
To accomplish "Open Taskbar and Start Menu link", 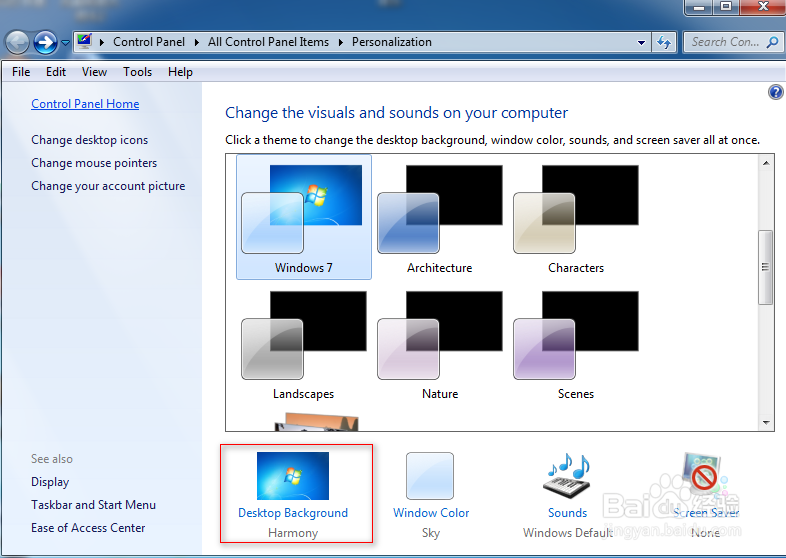I will 93,505.
